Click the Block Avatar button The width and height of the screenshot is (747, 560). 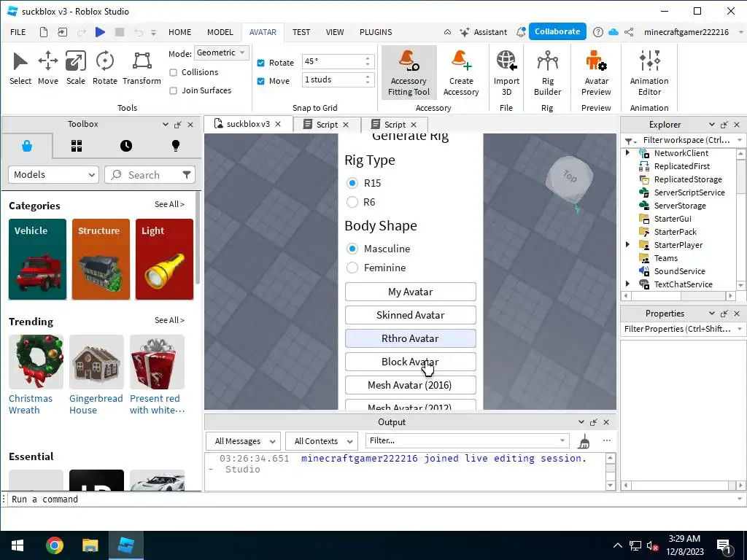[x=410, y=362]
